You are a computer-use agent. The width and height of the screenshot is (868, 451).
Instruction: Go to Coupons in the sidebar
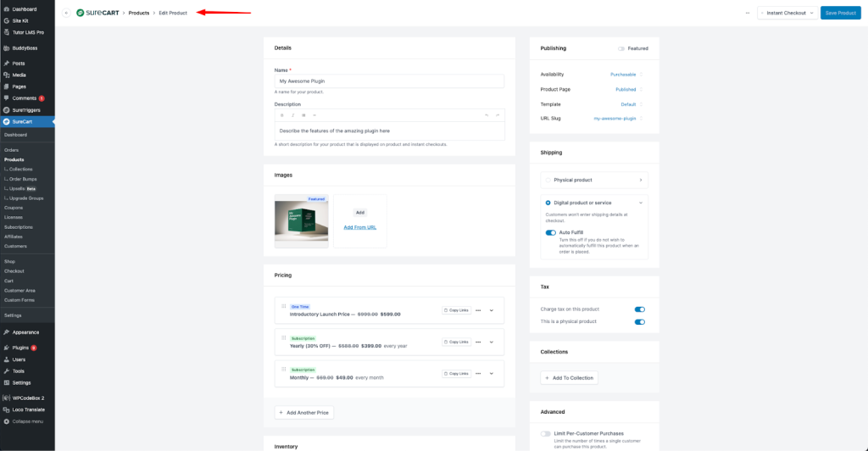(x=14, y=208)
